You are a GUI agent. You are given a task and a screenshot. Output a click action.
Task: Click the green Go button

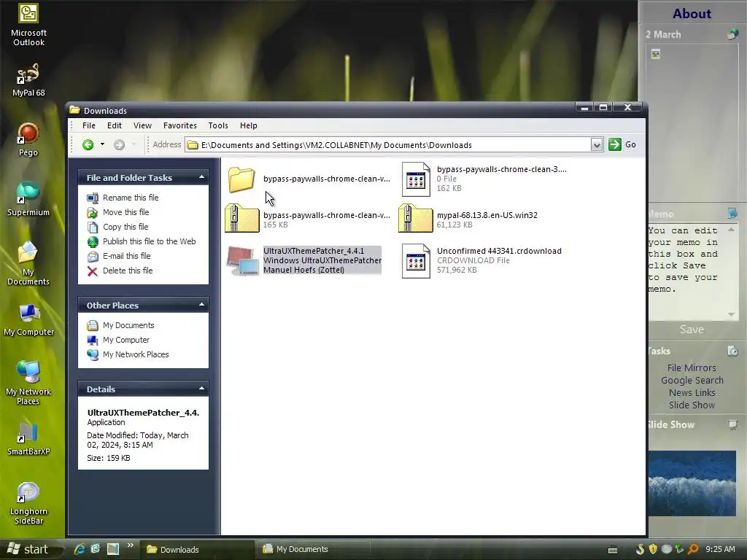pos(622,144)
